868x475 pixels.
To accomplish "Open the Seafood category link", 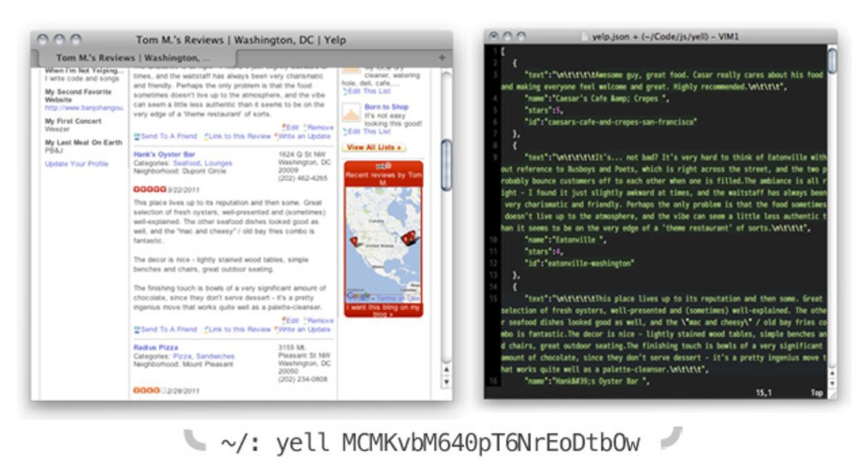I will [x=186, y=164].
